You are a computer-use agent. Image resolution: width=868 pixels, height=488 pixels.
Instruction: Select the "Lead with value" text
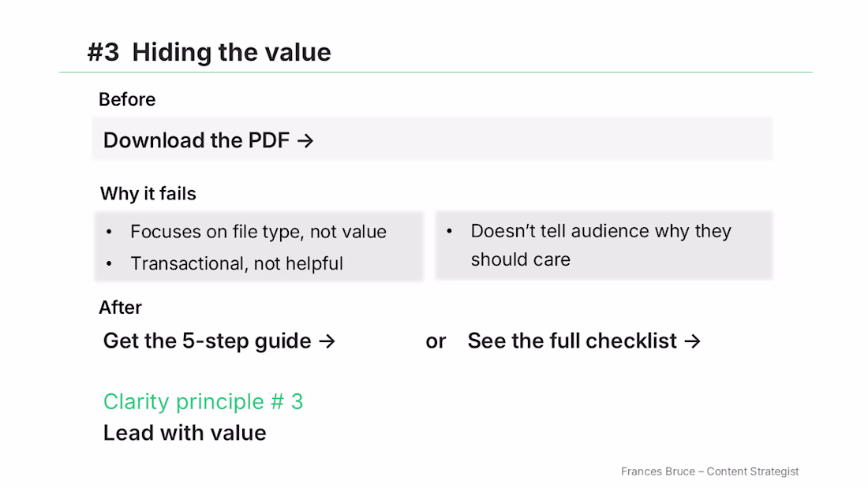pos(185,433)
